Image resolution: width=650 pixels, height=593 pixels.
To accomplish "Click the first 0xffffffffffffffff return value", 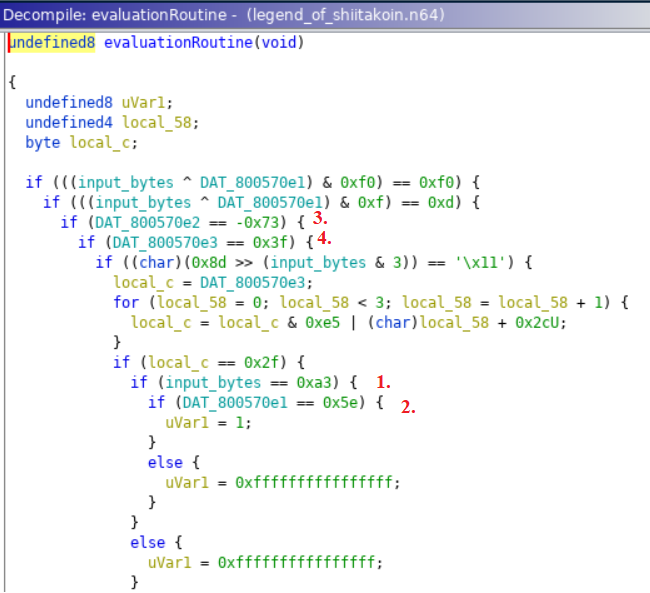I will pyautogui.click(x=313, y=482).
